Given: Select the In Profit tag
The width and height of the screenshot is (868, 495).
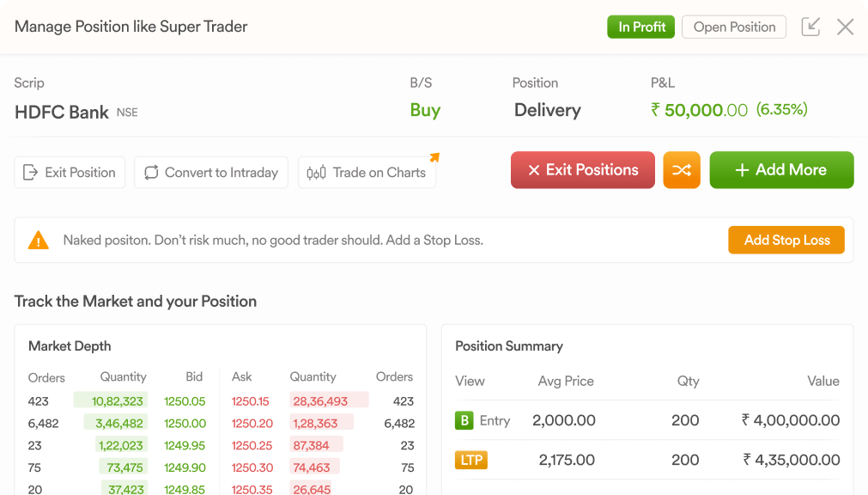Looking at the screenshot, I should (641, 27).
